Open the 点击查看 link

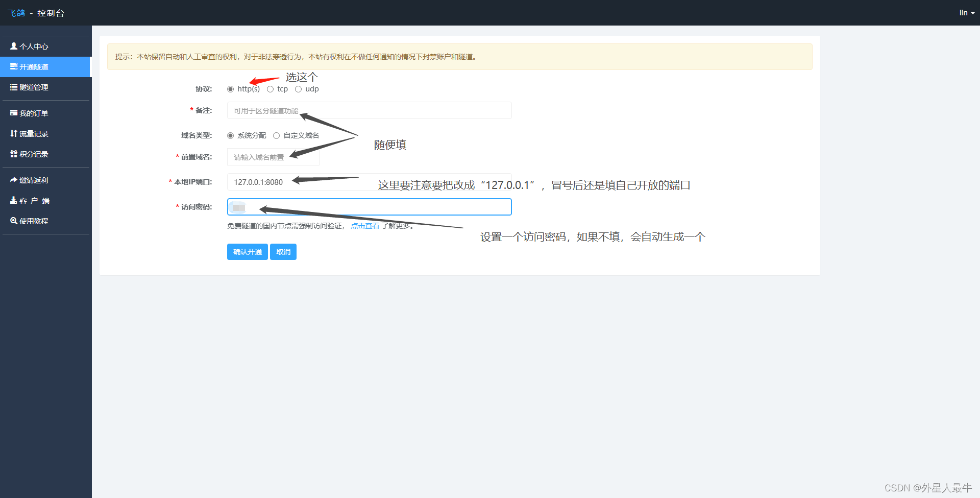(365, 226)
